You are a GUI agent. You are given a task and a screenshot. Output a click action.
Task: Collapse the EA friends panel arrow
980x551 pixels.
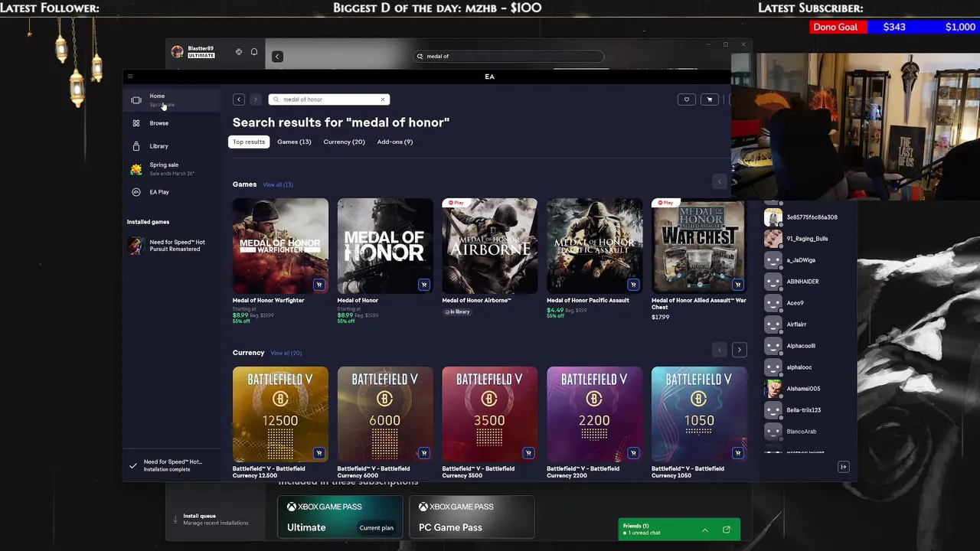tap(843, 467)
